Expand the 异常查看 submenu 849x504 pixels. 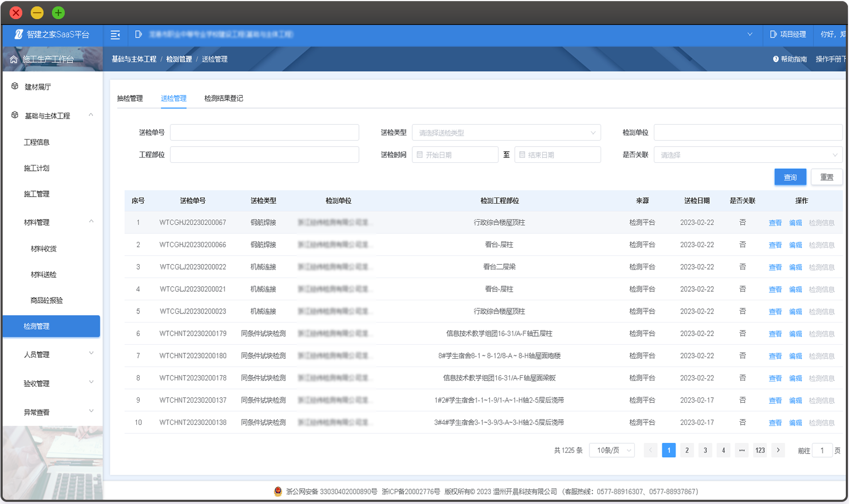91,411
